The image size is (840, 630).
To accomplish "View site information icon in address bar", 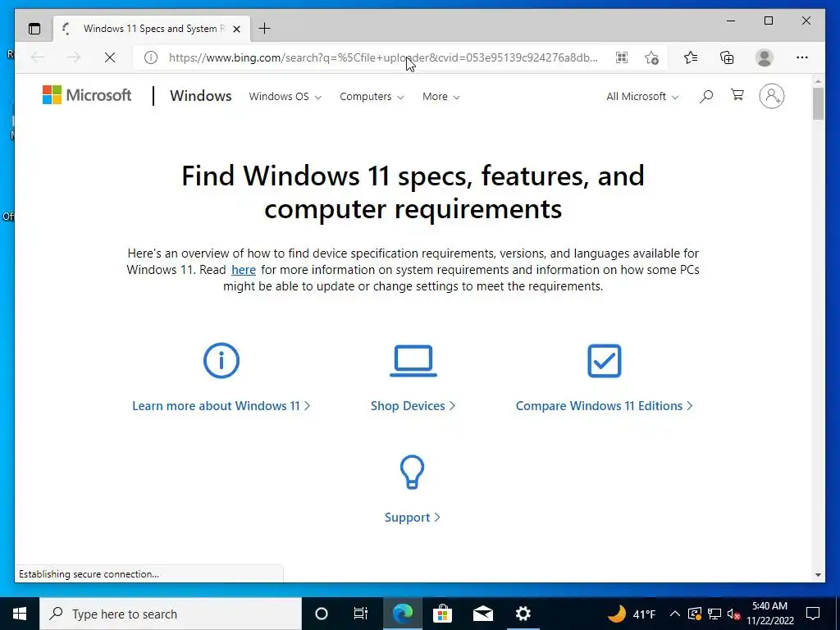I will coord(151,57).
